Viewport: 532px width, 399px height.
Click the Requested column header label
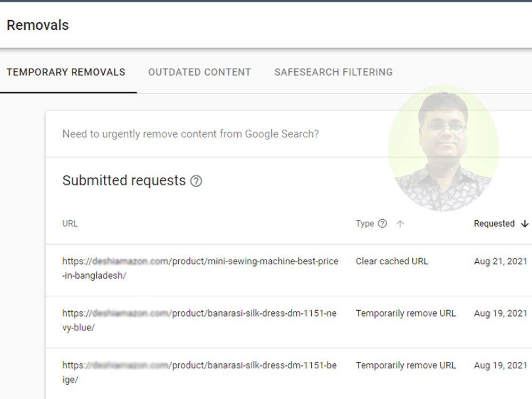(x=494, y=223)
